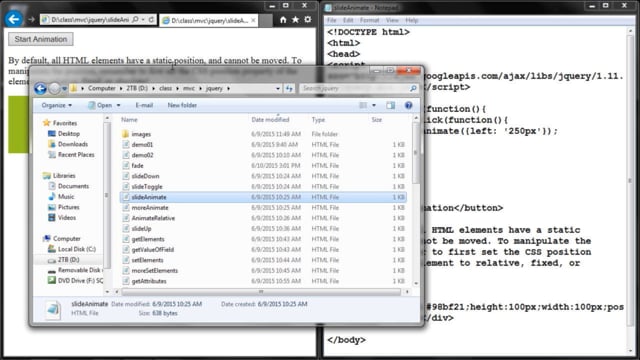Click the Start Animation button in browser
This screenshot has height=360, width=640.
click(41, 39)
